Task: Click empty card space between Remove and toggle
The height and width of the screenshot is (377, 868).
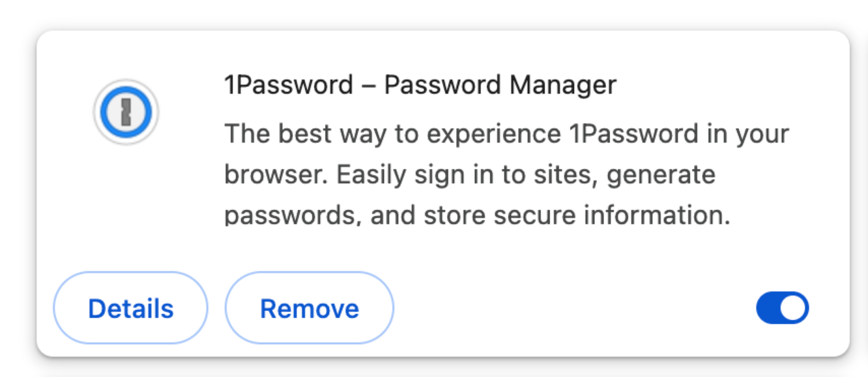Action: coord(573,307)
